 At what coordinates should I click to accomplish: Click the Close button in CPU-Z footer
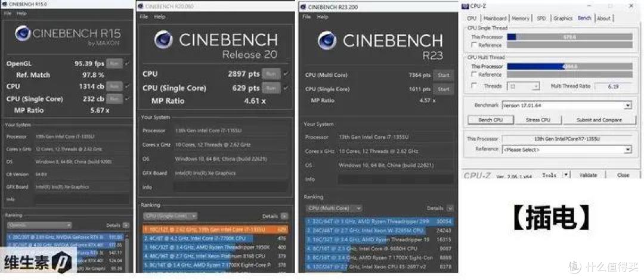(x=623, y=175)
